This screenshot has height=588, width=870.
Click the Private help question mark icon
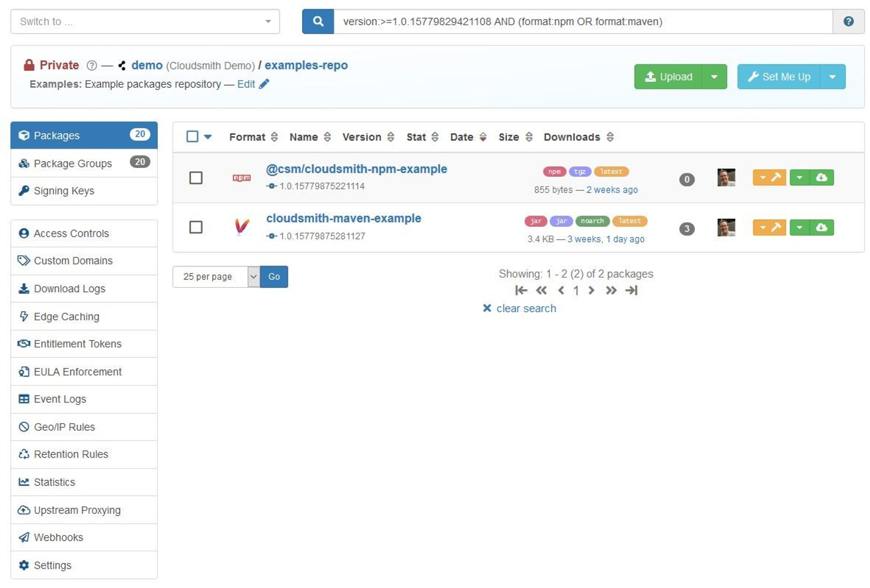point(92,66)
